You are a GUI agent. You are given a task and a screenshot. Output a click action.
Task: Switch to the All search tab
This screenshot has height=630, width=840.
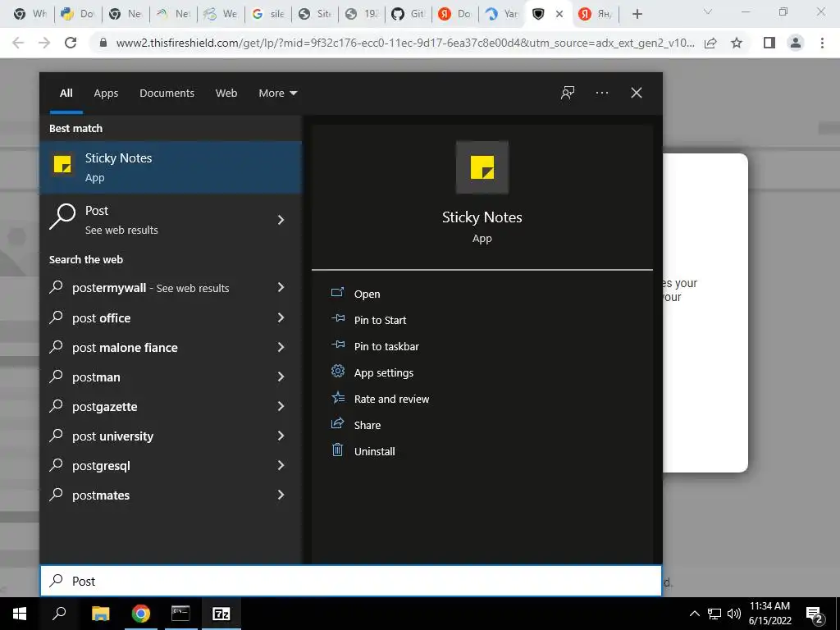(x=66, y=93)
